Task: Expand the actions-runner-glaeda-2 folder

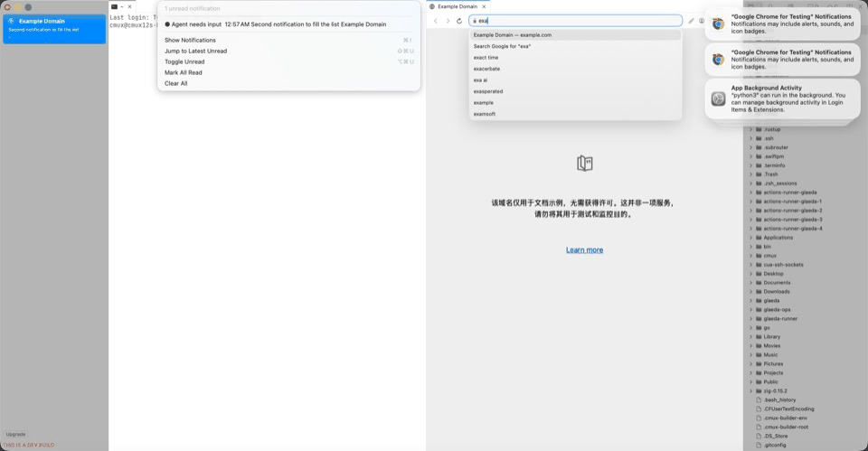Action: (751, 211)
